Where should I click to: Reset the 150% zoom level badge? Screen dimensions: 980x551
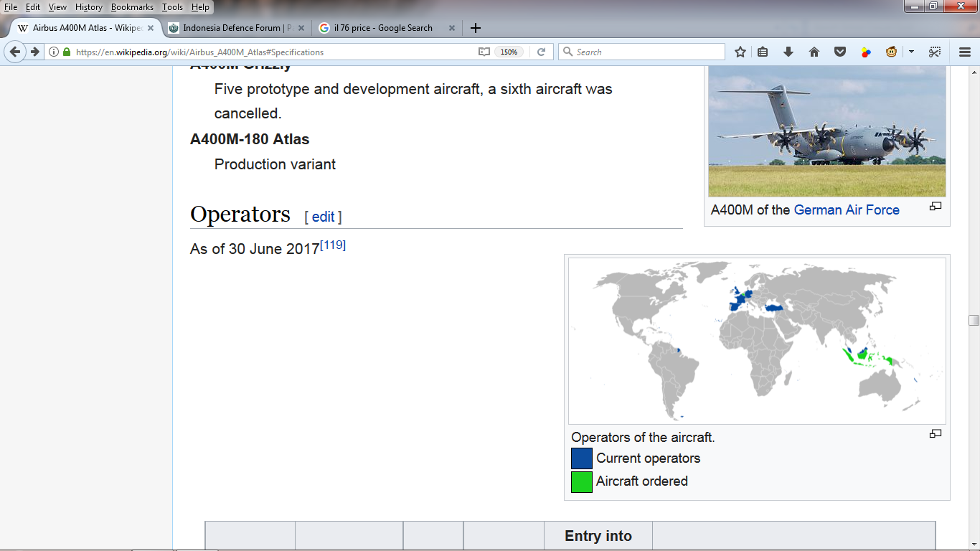[509, 52]
